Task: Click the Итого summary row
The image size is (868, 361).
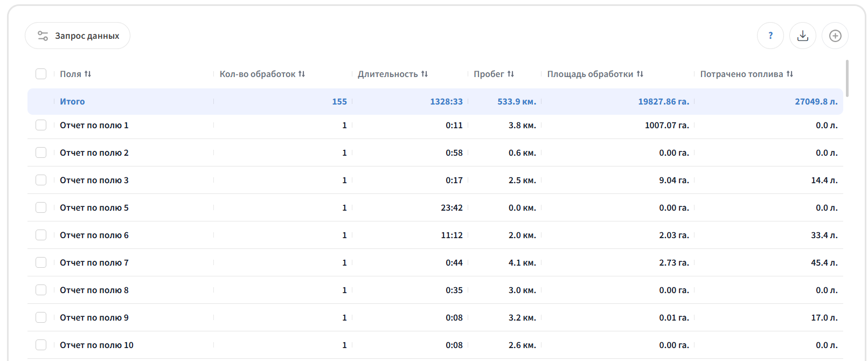Action: click(435, 101)
